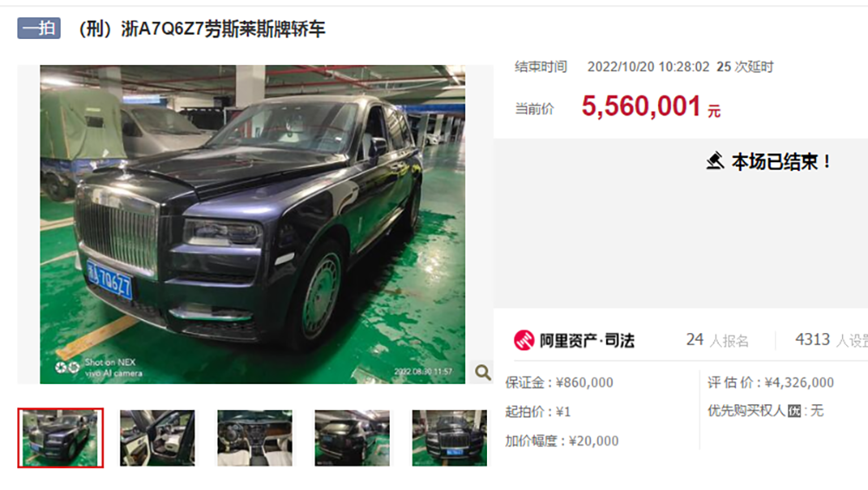Click the 加价幅度 ¥20,000 increment text

coord(562,441)
